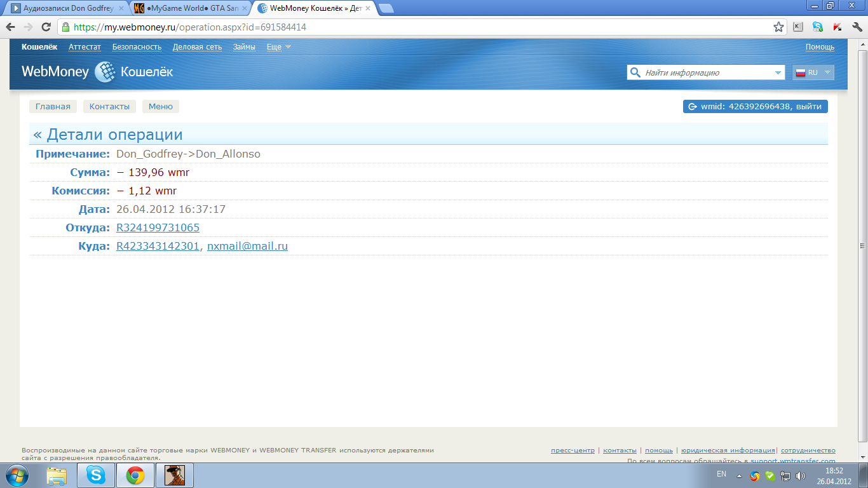Click the date 26.04.2012 16:37:17

click(x=171, y=209)
